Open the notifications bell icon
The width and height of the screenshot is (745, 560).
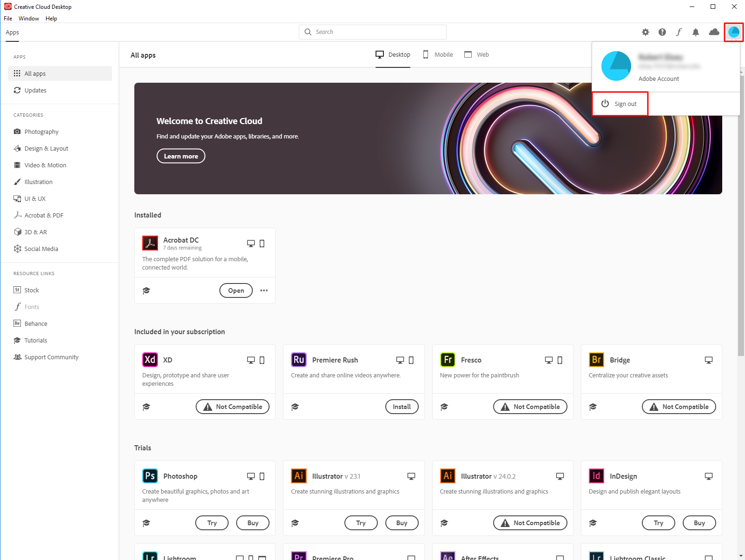696,32
